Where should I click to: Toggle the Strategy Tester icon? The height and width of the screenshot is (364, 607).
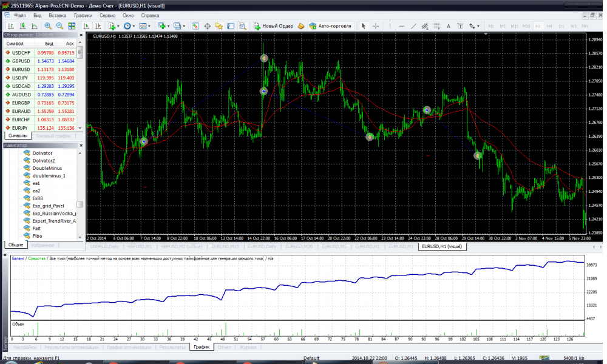pos(242,26)
